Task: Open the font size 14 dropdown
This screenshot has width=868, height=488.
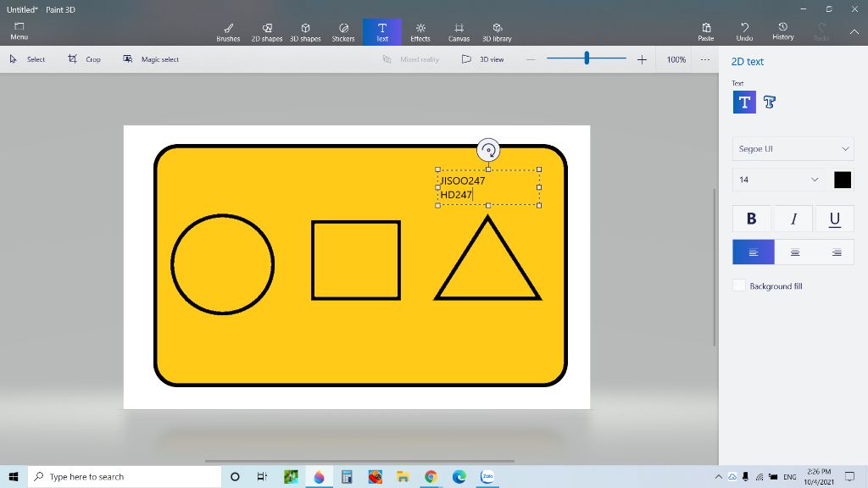Action: coord(778,180)
